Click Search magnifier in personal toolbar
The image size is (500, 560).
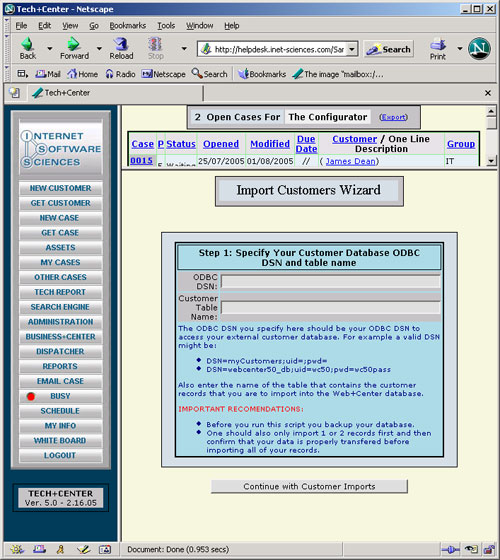tap(209, 74)
